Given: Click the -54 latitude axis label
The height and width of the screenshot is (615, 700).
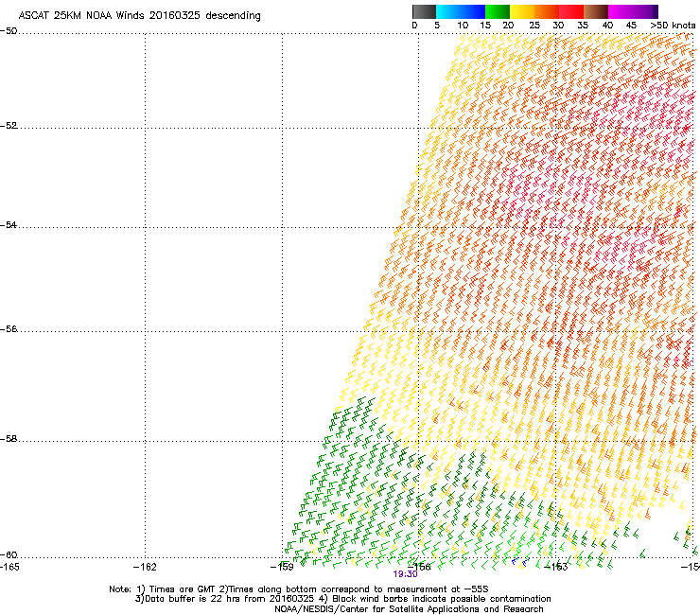Looking at the screenshot, I should 9,224.
